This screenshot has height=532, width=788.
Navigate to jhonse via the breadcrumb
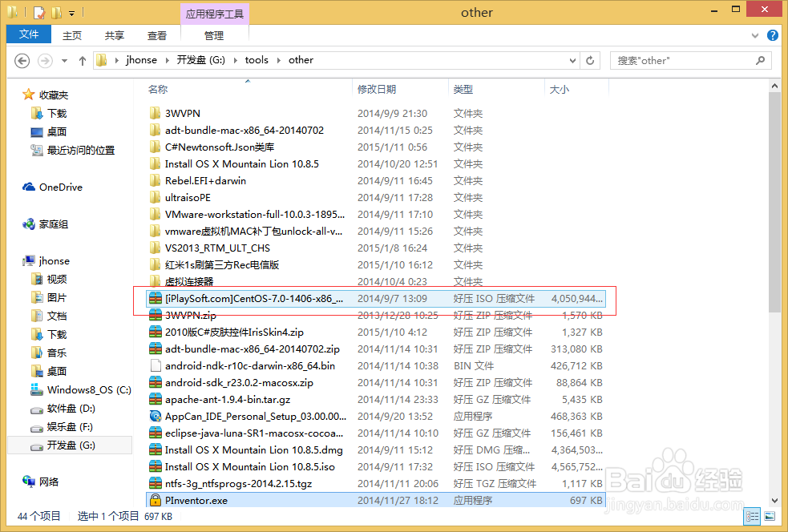tap(141, 60)
